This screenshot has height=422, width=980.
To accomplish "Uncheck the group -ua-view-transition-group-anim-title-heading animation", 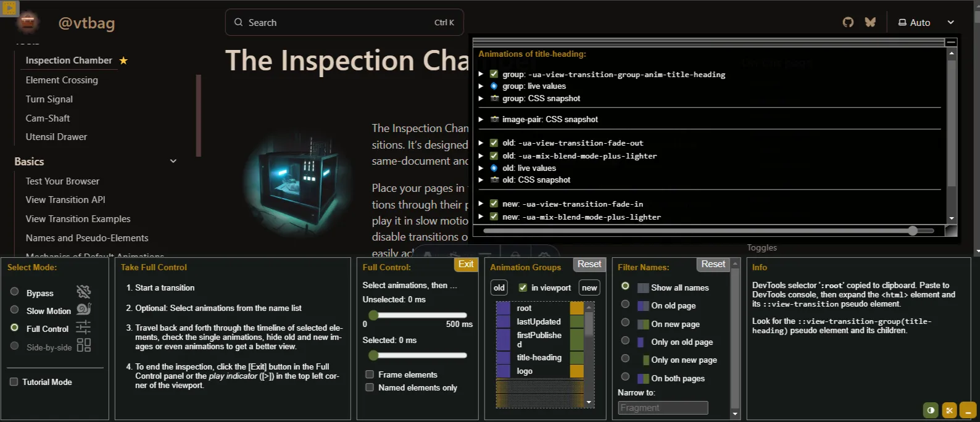I will 494,74.
